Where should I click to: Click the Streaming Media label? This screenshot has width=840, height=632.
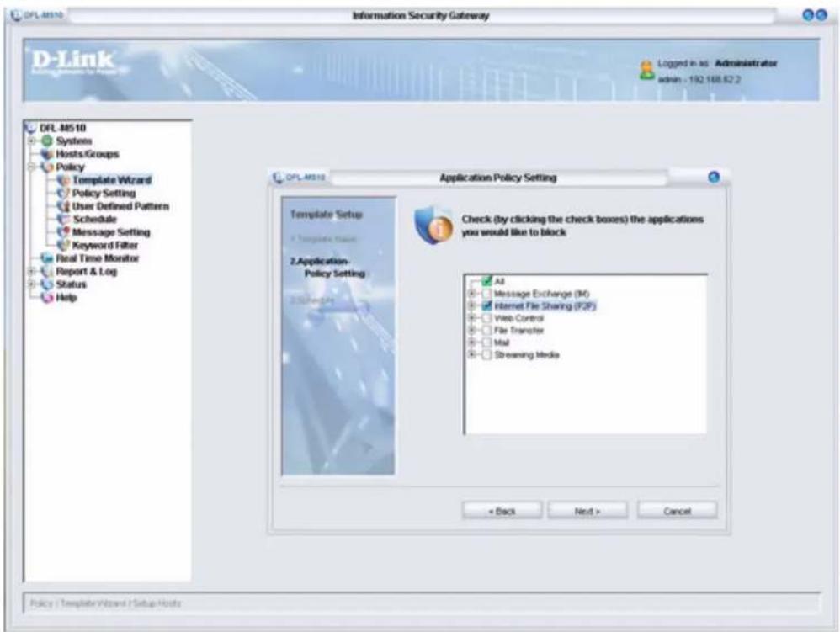point(527,355)
